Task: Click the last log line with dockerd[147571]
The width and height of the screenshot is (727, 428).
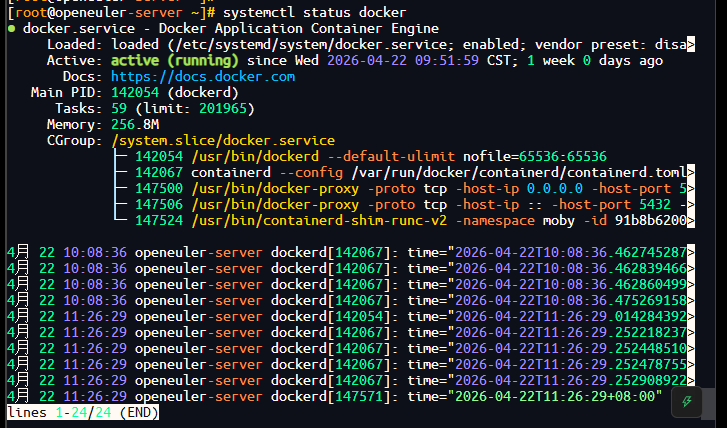Action: [334, 396]
